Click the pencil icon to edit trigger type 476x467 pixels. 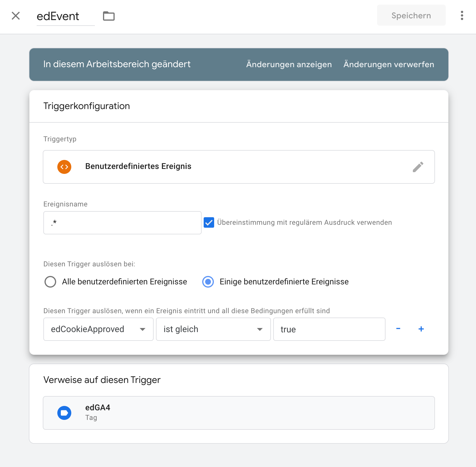(x=418, y=167)
